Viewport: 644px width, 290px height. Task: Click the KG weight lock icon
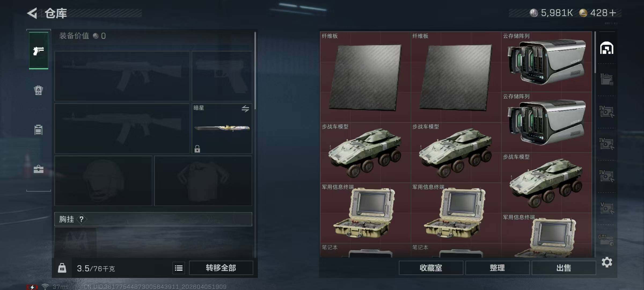point(62,268)
